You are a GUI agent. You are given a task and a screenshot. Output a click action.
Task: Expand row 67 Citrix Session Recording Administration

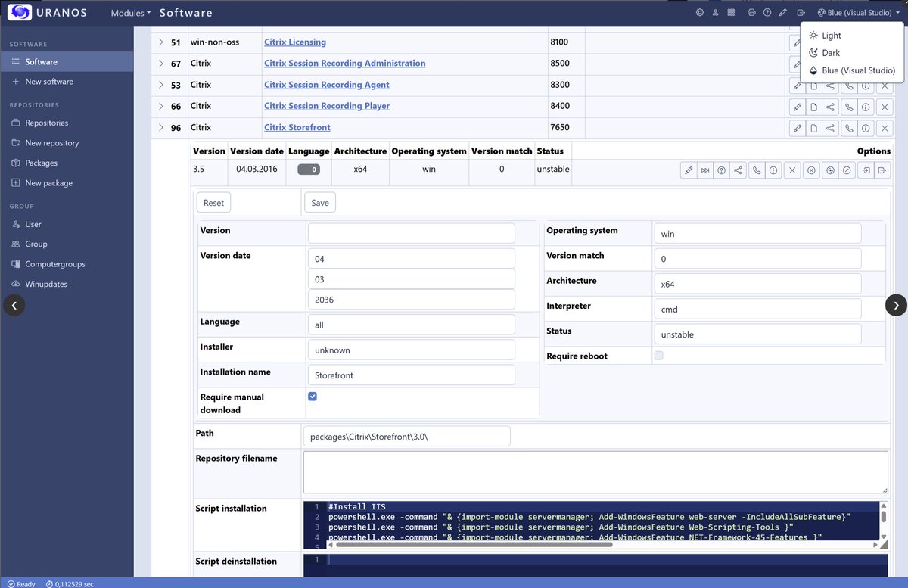(x=161, y=64)
